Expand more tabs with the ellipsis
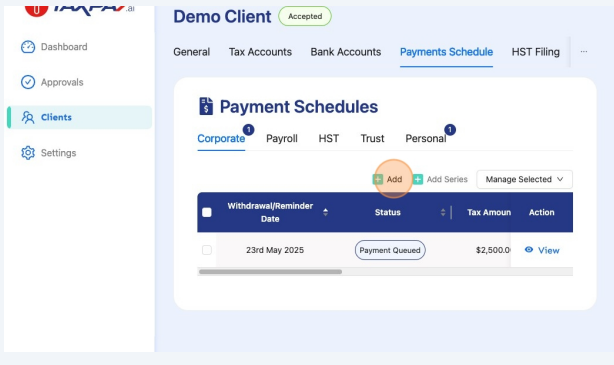This screenshot has width=614, height=365. [584, 52]
